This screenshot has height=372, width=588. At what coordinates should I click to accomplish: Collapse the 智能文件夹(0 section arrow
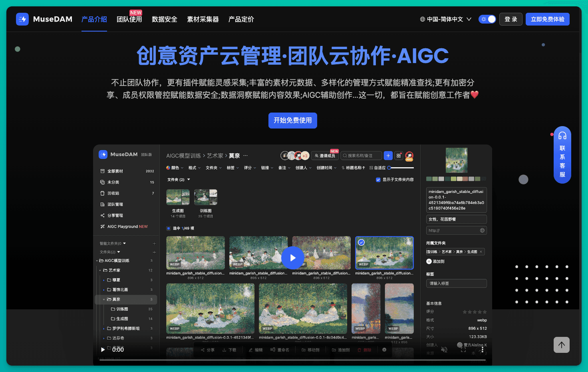pos(125,243)
